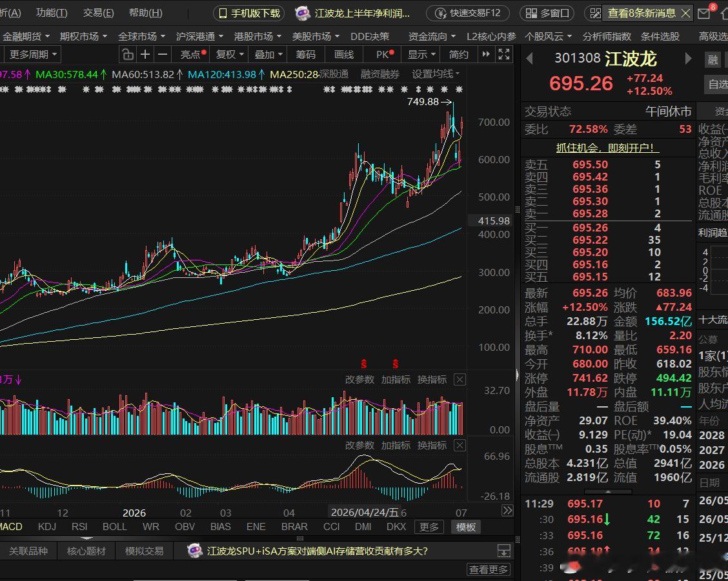Open the 功能(T) menu
728x581 pixels.
click(52, 13)
